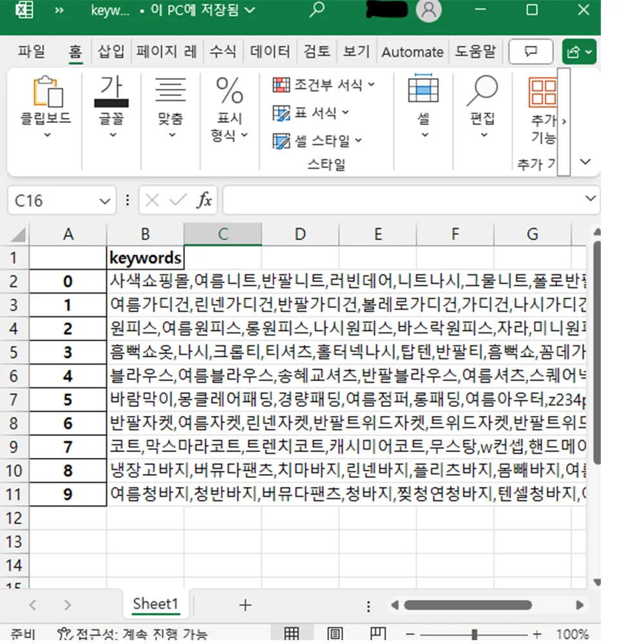Select index cell containing 7
This screenshot has width=644, height=644.
(x=68, y=447)
